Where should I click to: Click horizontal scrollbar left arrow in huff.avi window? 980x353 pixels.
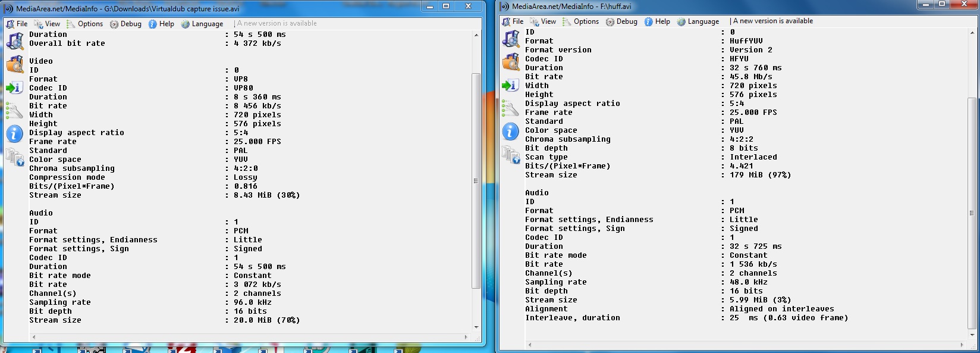coord(530,345)
